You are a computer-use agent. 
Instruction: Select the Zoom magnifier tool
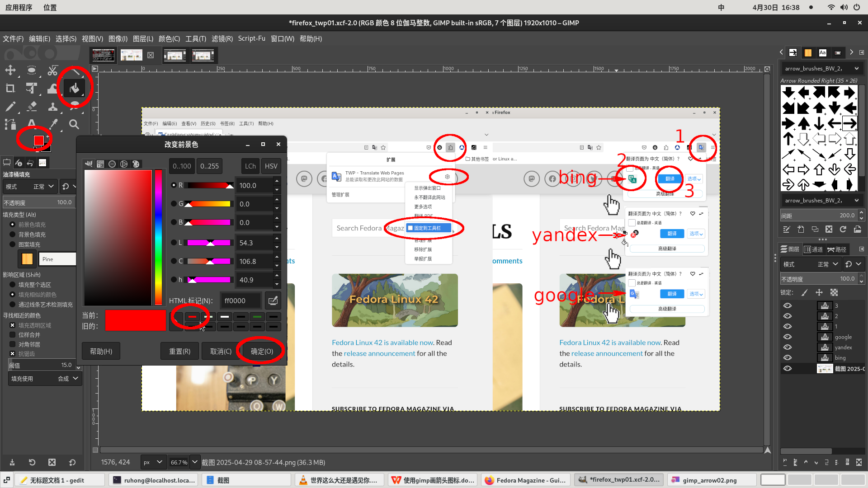(x=74, y=124)
